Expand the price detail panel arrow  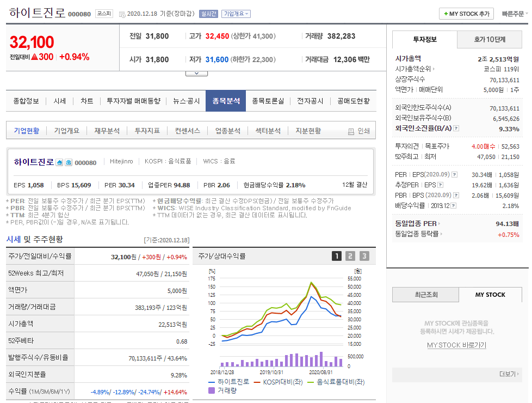click(196, 74)
